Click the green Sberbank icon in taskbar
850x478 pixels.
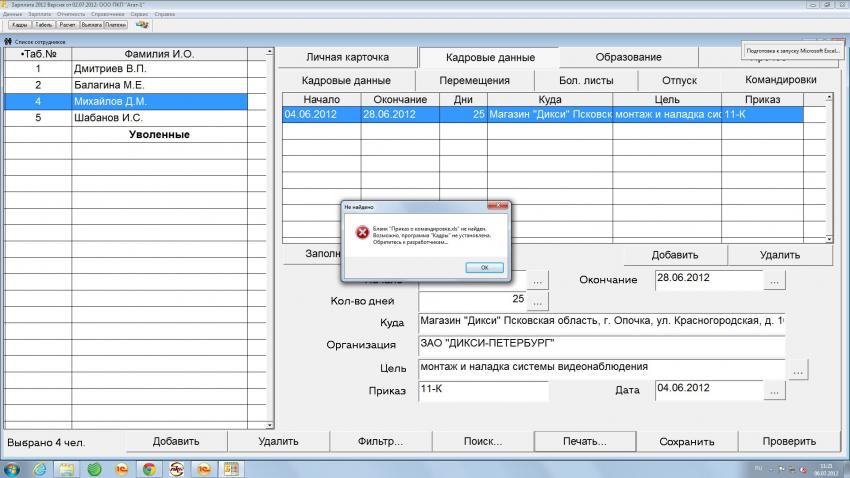tap(94, 468)
